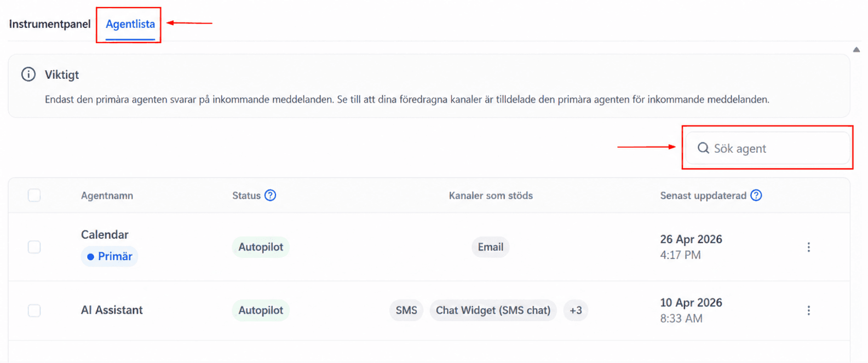
Task: Click into the Sök agent field
Action: (768, 148)
